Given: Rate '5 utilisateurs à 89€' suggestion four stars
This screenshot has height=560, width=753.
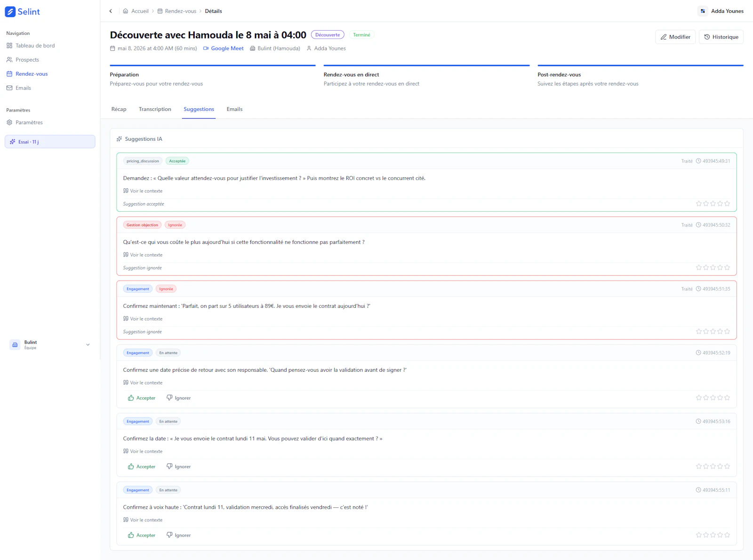Looking at the screenshot, I should tap(720, 332).
